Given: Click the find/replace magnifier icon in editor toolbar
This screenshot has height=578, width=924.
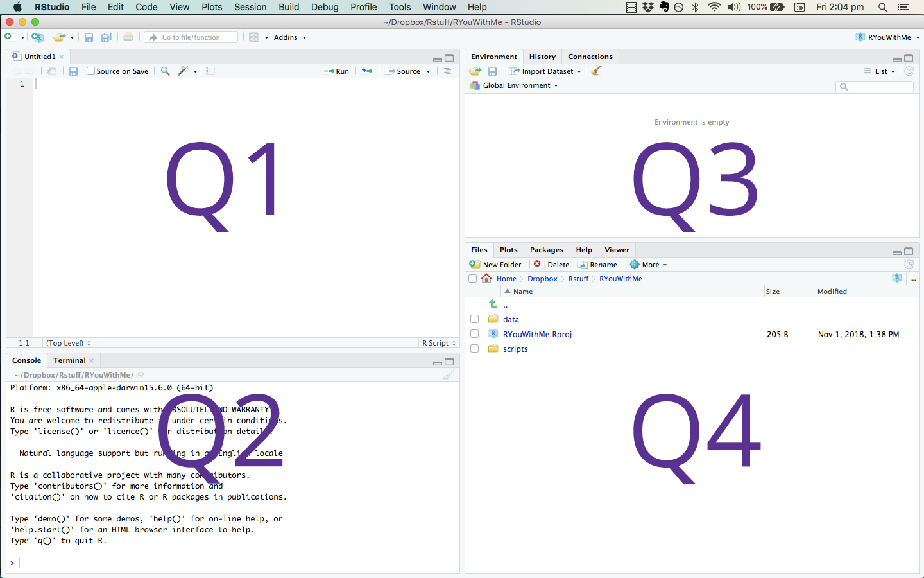Looking at the screenshot, I should pyautogui.click(x=166, y=71).
